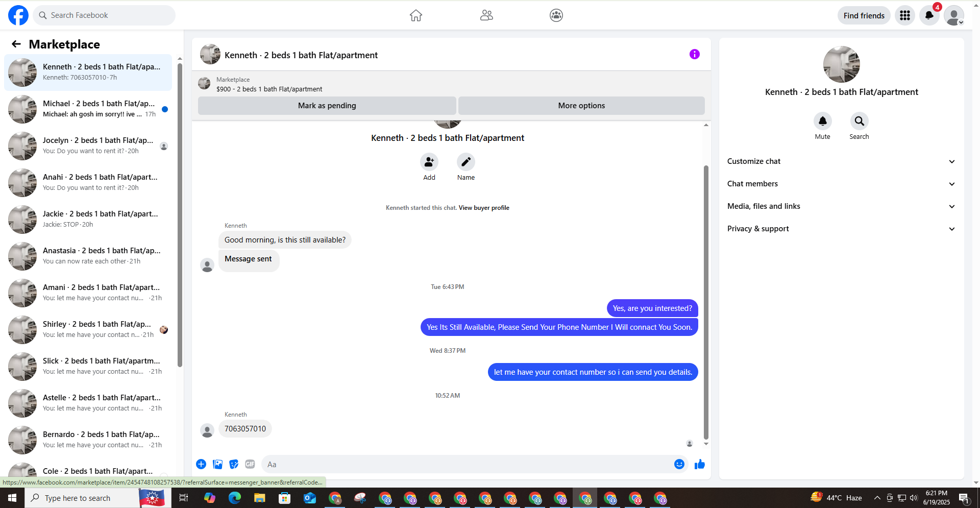This screenshot has height=508, width=980.
Task: Launch Copilot from the taskbar
Action: [x=209, y=498]
